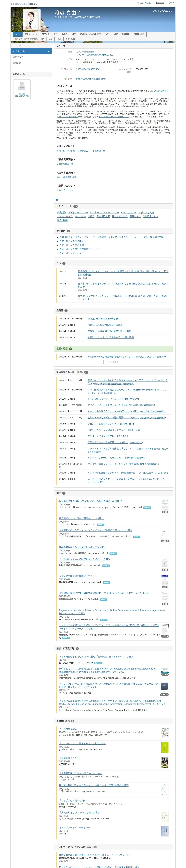The image size is (186, 868).
Task: Click the download badge showing 27
Action: click(165, 570)
